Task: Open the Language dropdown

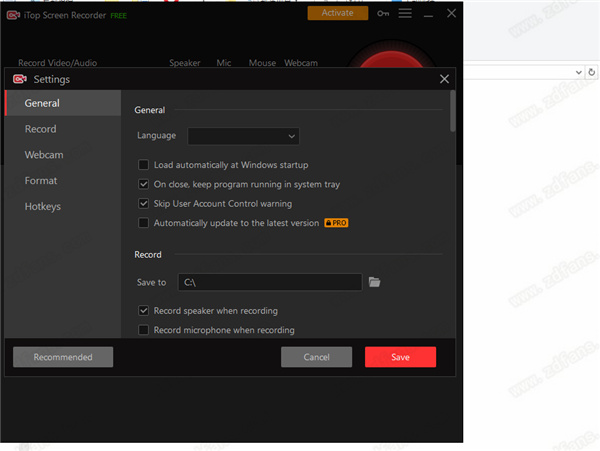Action: tap(243, 136)
